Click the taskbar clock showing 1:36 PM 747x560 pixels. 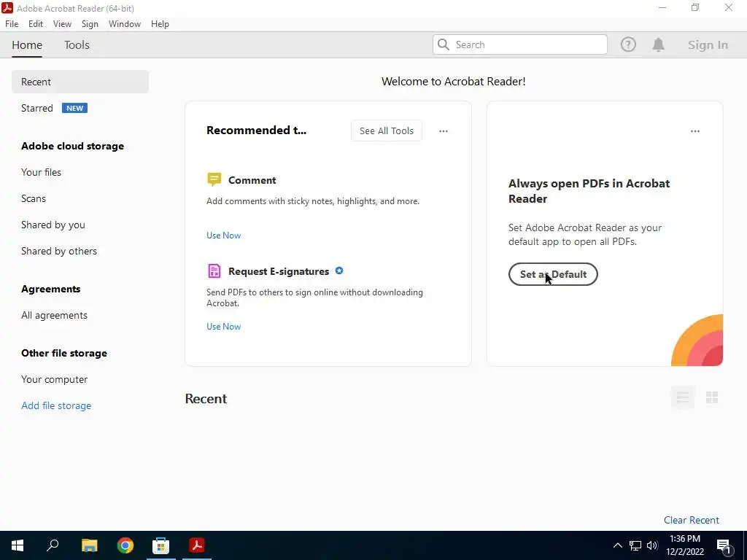pyautogui.click(x=685, y=545)
